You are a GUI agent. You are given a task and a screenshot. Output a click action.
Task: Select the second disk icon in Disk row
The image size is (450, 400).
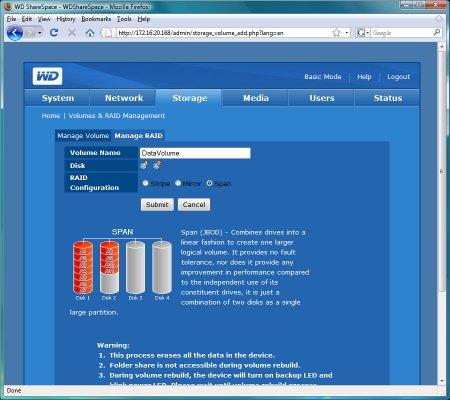click(x=157, y=165)
